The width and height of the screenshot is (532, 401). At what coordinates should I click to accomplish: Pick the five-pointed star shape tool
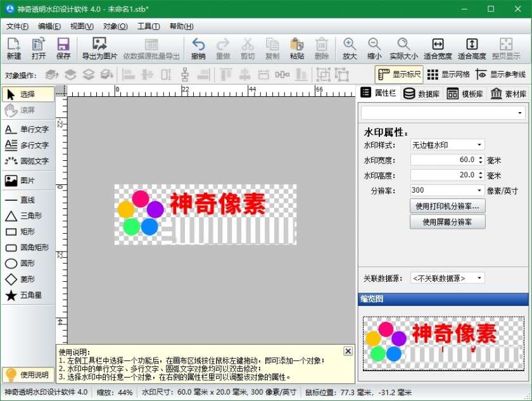pyautogui.click(x=27, y=295)
